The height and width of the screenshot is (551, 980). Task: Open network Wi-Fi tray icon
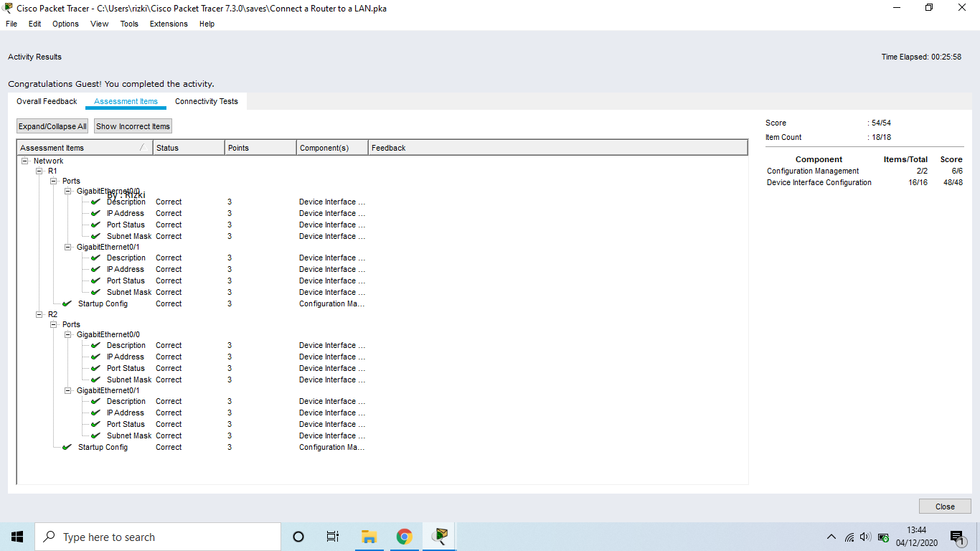(849, 537)
